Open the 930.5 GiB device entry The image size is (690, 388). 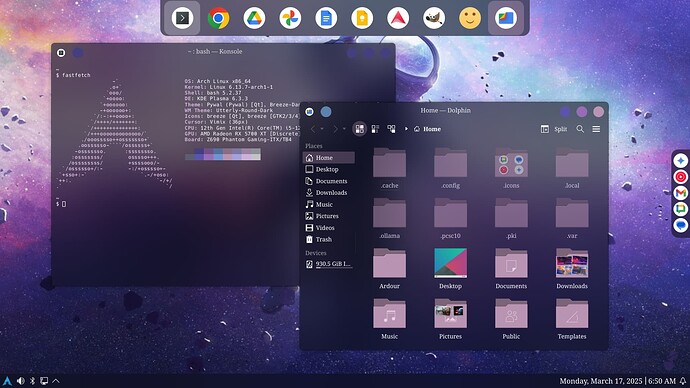[329, 264]
